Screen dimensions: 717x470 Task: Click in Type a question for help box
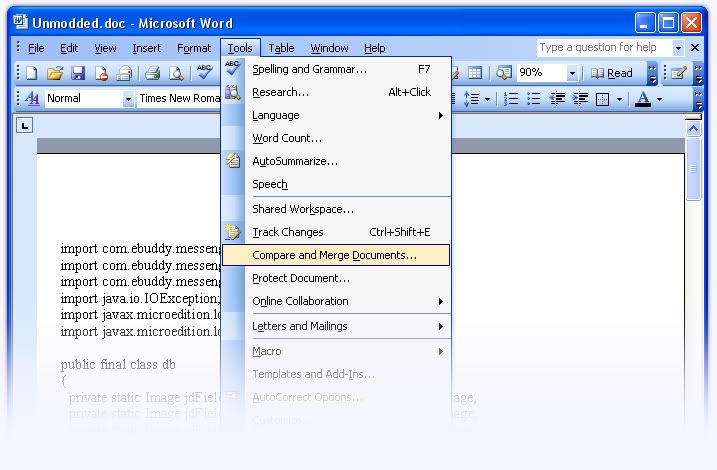(x=605, y=48)
